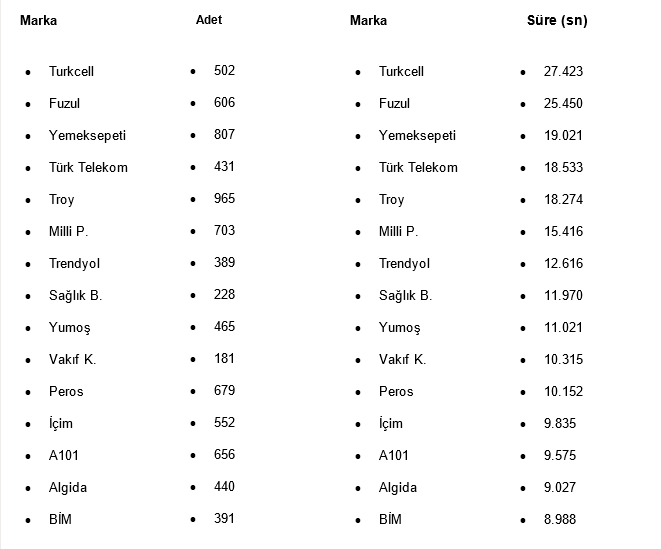Click the count 656 for A101
The height and width of the screenshot is (549, 661).
[224, 455]
